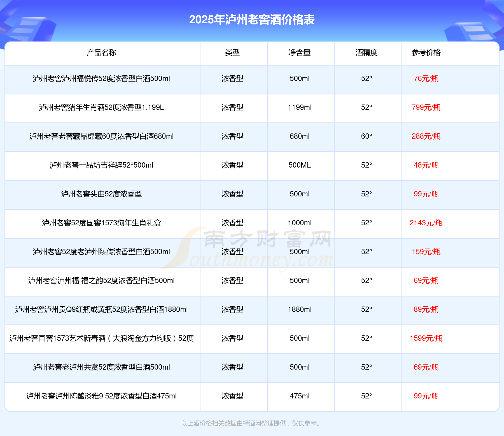Select product name "泸州老窖泸州贡Q9红瓶或黄瓶52度浓香型白酒1880ml"

coord(101,309)
